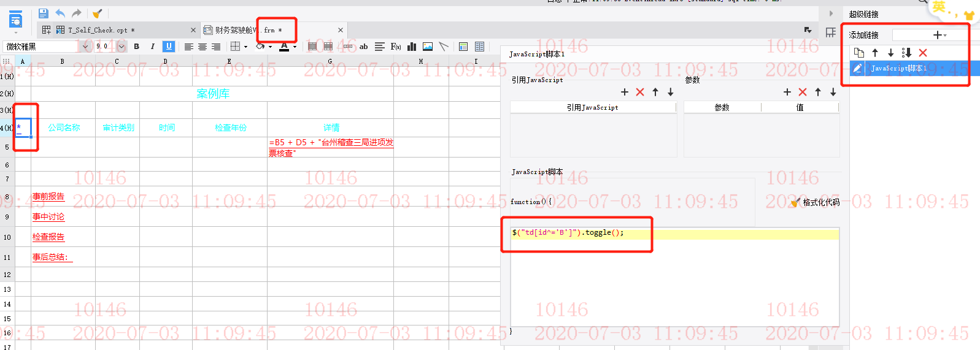Copy the selected hyperlink entry
This screenshot has height=350, width=980.
click(x=859, y=53)
